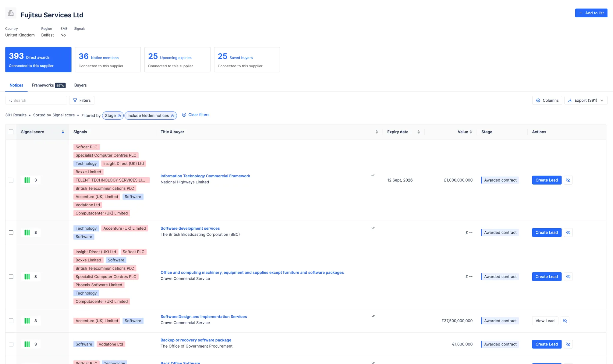Open the Filters panel
The height and width of the screenshot is (364, 613).
(x=82, y=100)
